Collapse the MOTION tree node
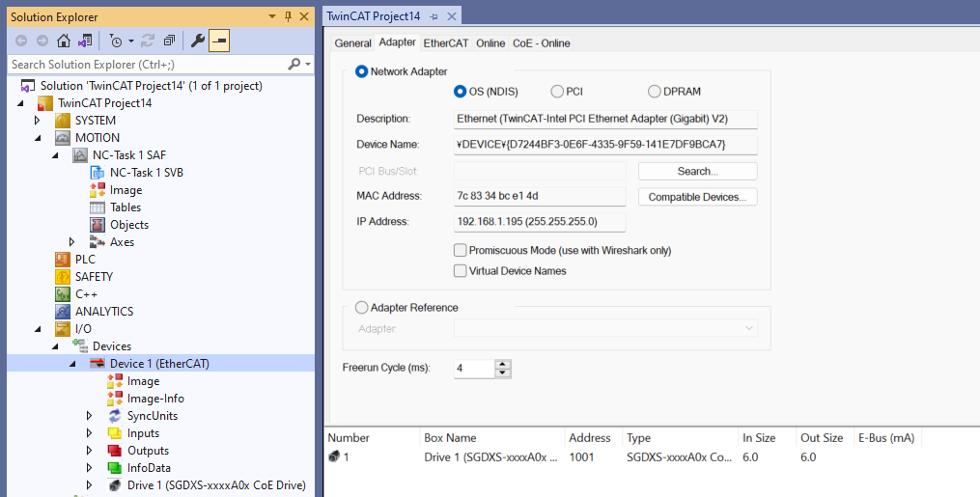Image resolution: width=980 pixels, height=497 pixels. pyautogui.click(x=38, y=138)
